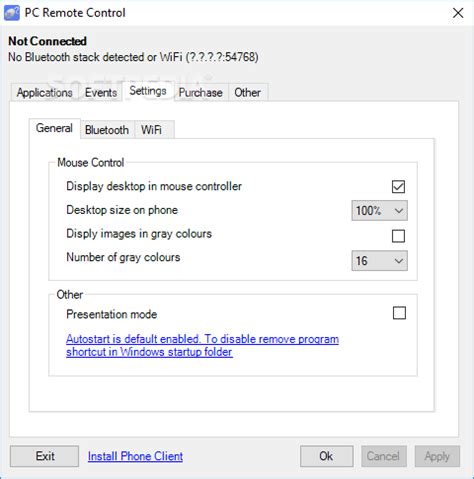Switch to the Applications tab

click(44, 92)
